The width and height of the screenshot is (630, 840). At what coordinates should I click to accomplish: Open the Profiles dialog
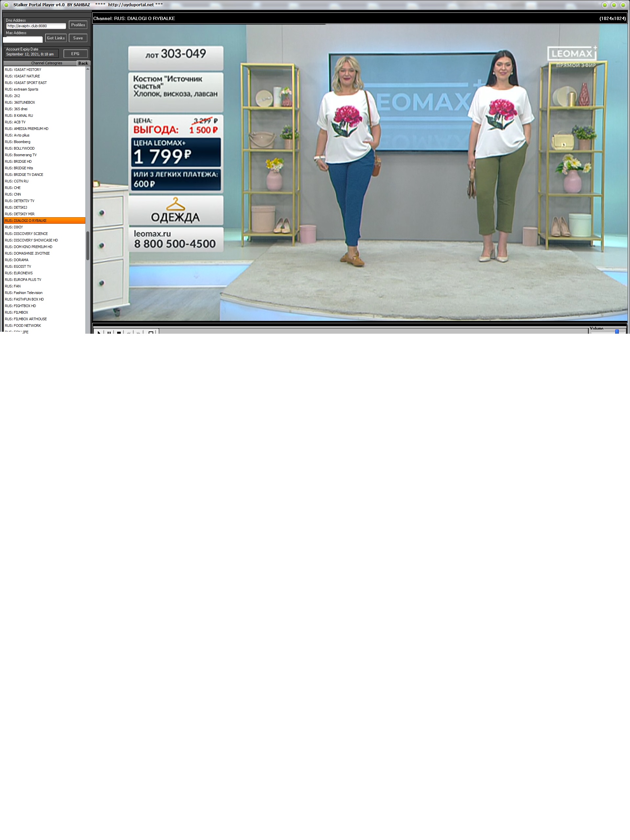[78, 25]
